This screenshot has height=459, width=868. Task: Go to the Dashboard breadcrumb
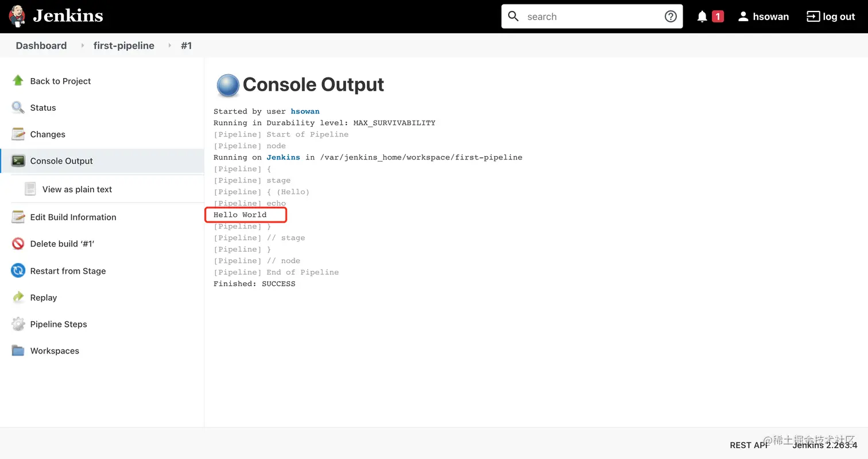[41, 45]
